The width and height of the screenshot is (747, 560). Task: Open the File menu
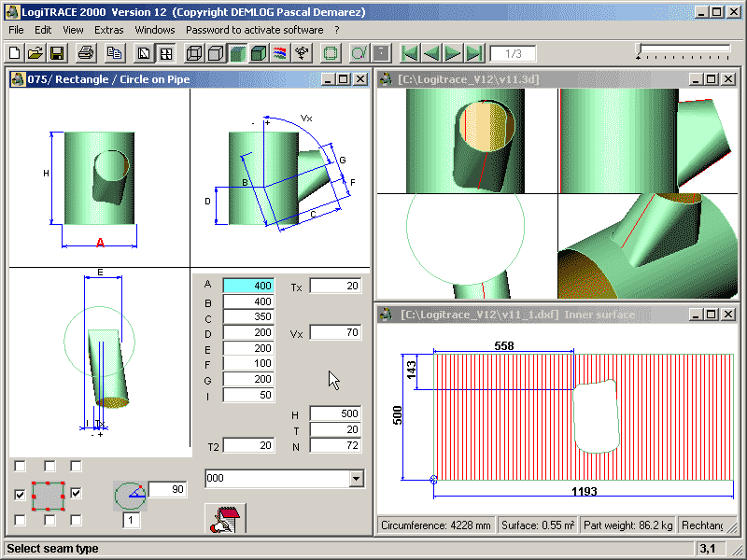point(16,30)
